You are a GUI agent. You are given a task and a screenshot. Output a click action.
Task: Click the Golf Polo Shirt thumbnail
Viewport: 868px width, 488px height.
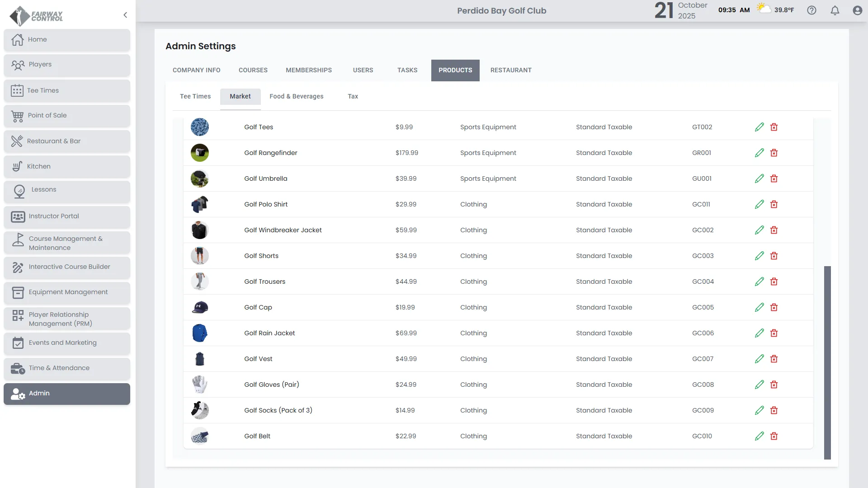(199, 204)
